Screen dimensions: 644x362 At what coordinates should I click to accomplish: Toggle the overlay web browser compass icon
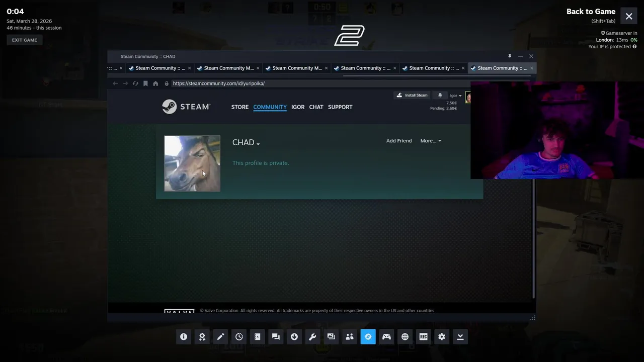pos(368,337)
